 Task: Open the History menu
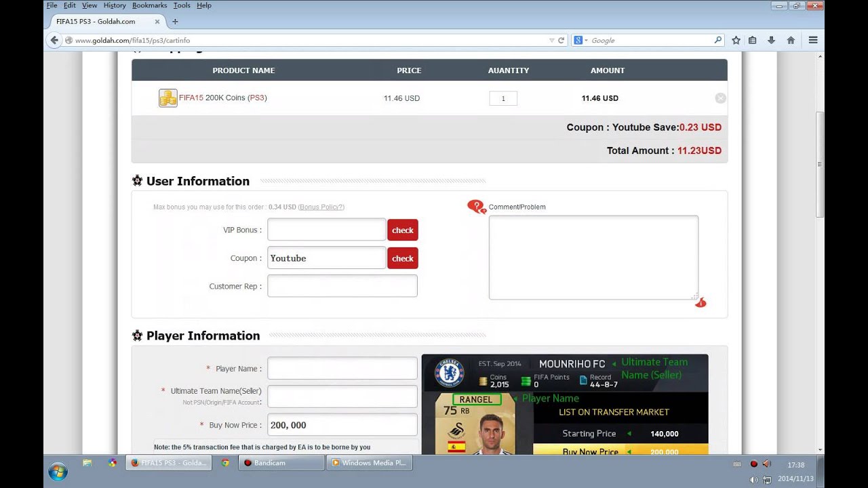(x=115, y=5)
